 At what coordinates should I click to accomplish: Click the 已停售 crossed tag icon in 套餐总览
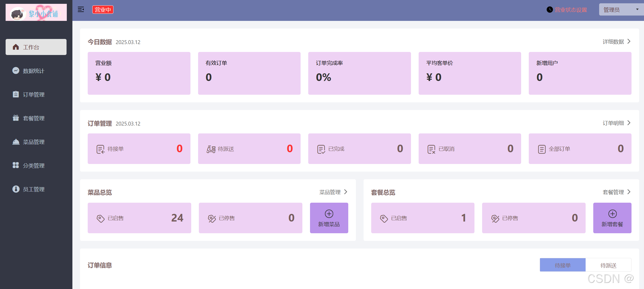[x=495, y=218]
